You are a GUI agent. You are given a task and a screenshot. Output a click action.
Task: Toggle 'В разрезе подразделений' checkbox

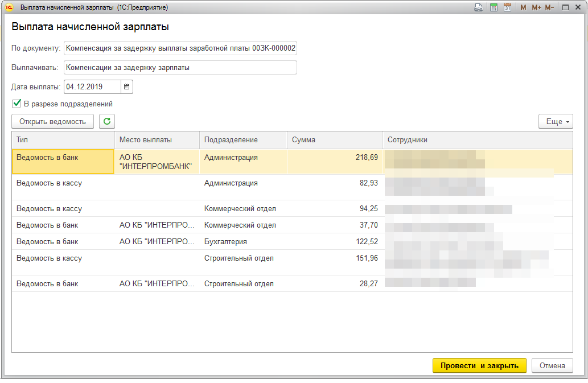point(17,104)
